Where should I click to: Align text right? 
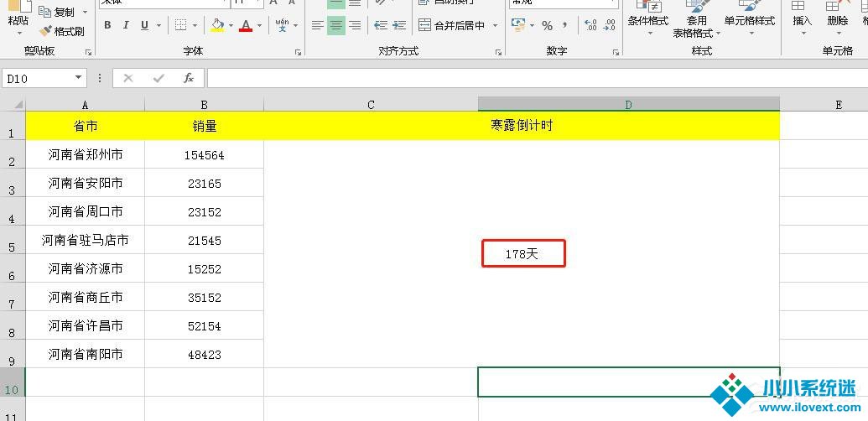[x=355, y=25]
